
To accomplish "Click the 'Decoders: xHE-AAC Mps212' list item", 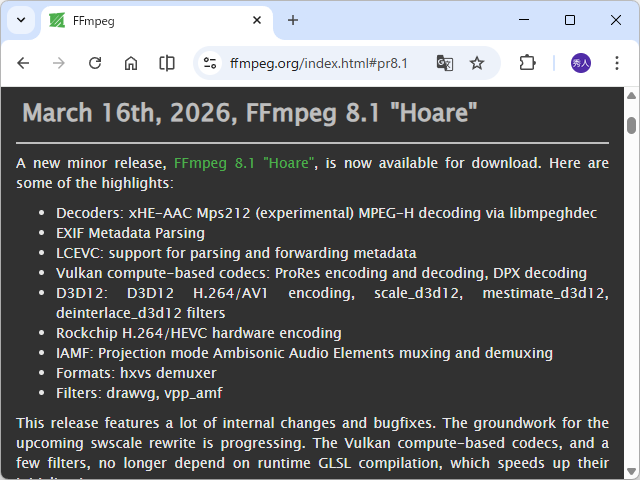I will click(x=326, y=213).
